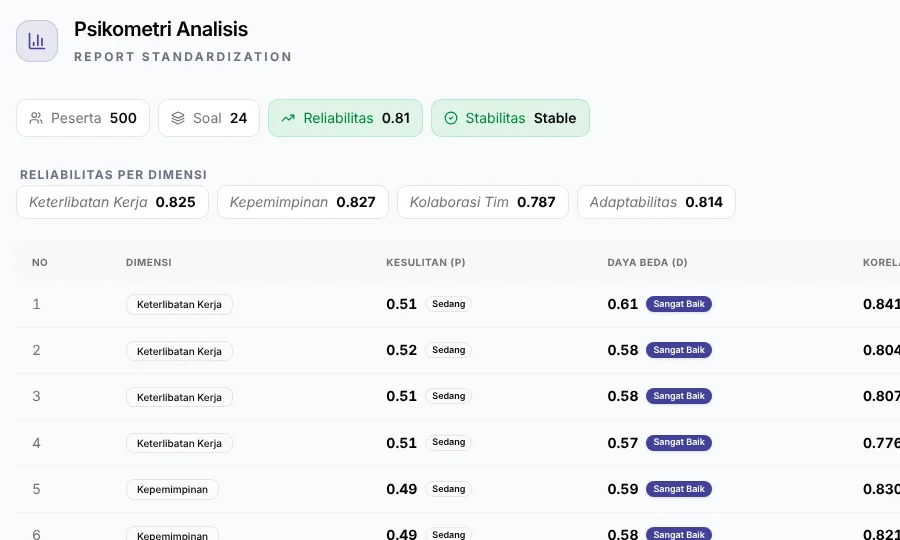
Task: Click Sedang badge in row 4
Action: pos(448,442)
